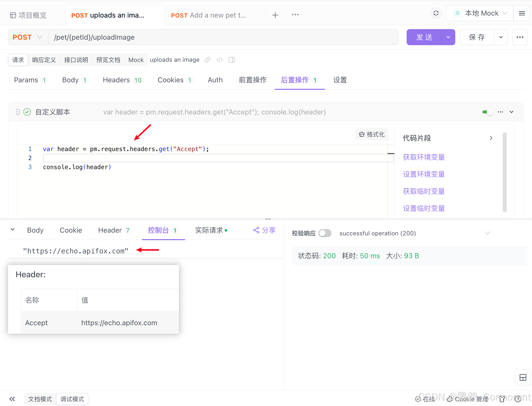
Task: Open the response Cookie tab
Action: 71,230
